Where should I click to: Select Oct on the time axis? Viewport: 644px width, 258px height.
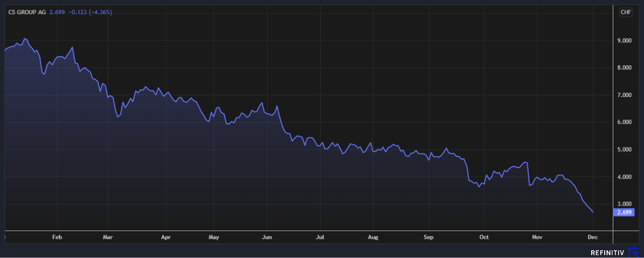pos(484,237)
